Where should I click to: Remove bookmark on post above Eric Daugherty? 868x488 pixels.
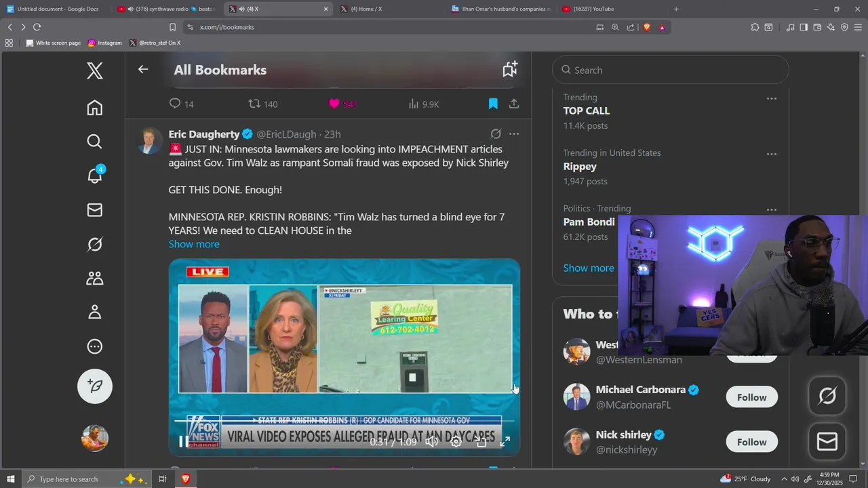click(x=493, y=104)
